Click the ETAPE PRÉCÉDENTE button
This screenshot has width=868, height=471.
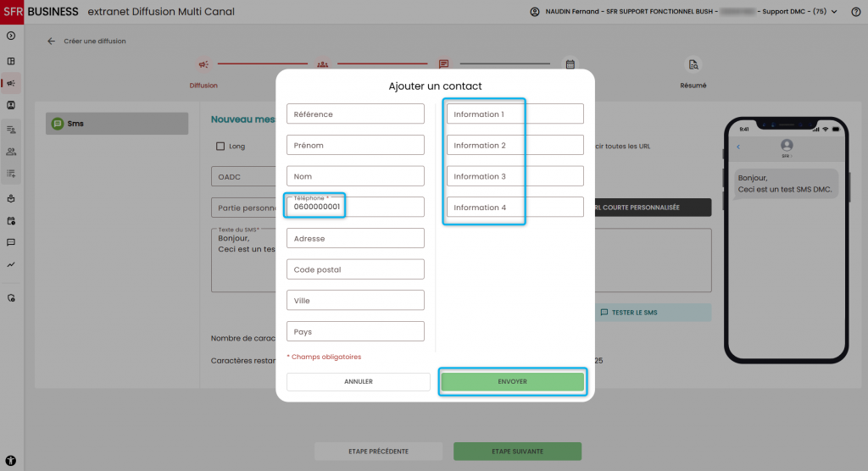pyautogui.click(x=379, y=451)
